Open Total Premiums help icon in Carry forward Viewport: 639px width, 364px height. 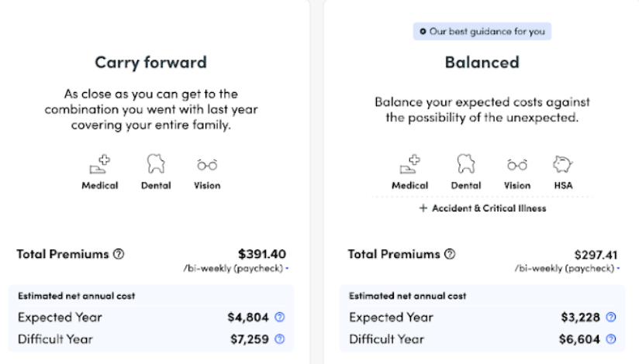(119, 253)
